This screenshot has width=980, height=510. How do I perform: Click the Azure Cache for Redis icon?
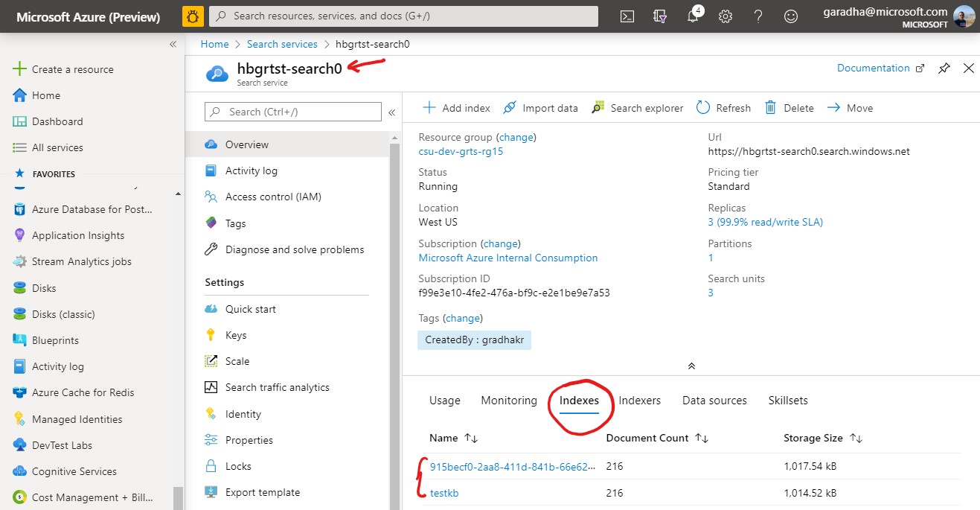[x=20, y=392]
